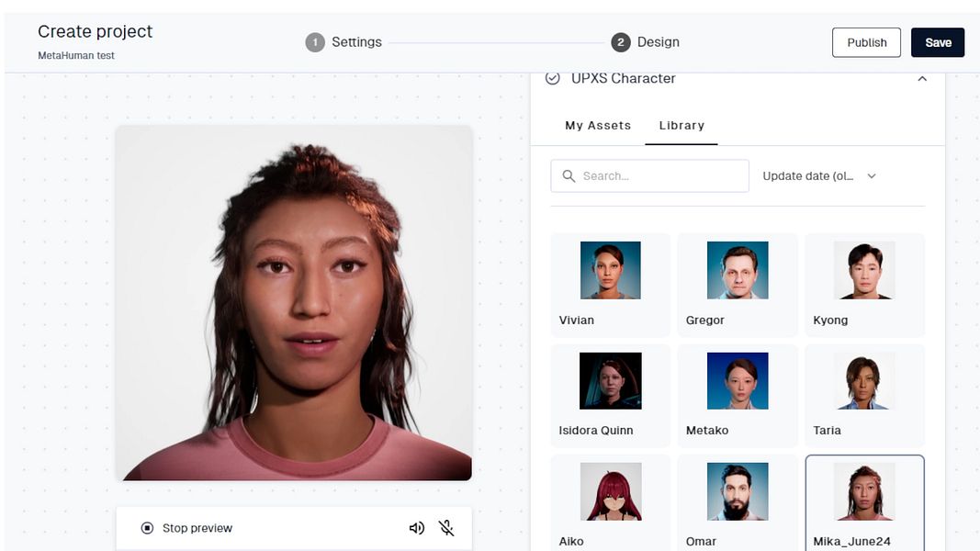The width and height of the screenshot is (980, 551).
Task: Click the Gregor name label
Action: tap(705, 320)
